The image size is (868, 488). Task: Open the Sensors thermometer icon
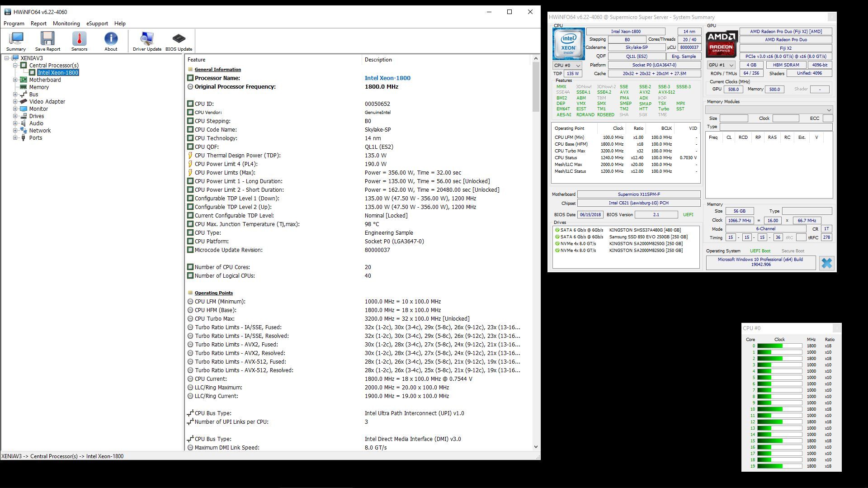pyautogui.click(x=79, y=39)
